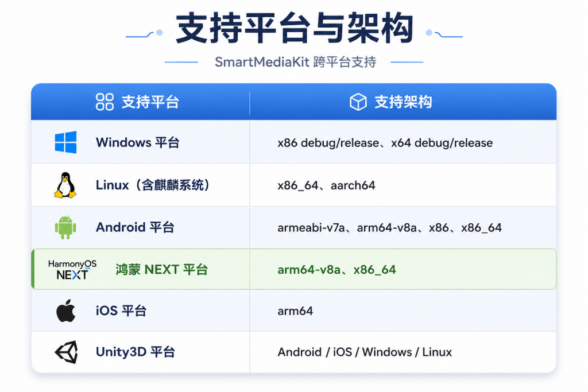Click the Apple logo icon
Image resolution: width=588 pixels, height=392 pixels.
pos(65,311)
